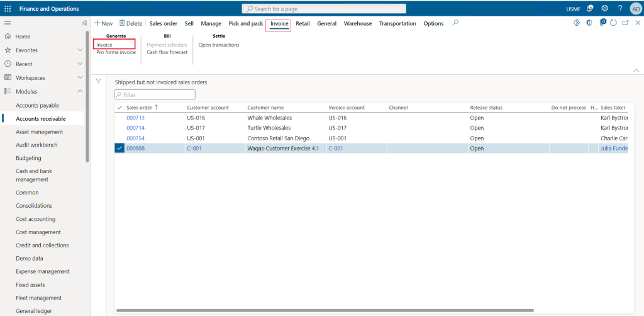Refresh the page with circular arrow
Image resolution: width=644 pixels, height=316 pixels.
tap(614, 23)
